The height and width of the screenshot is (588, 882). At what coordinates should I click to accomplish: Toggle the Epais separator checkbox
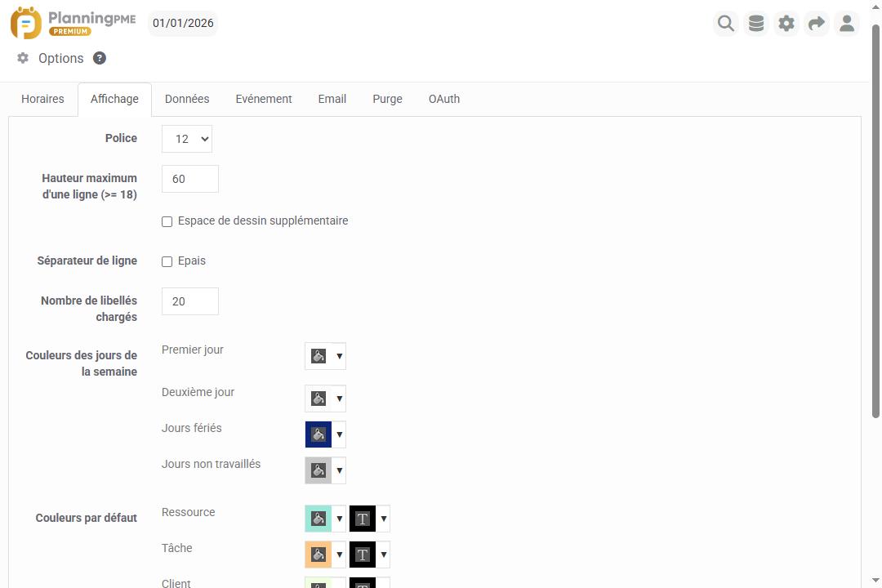[x=167, y=261]
